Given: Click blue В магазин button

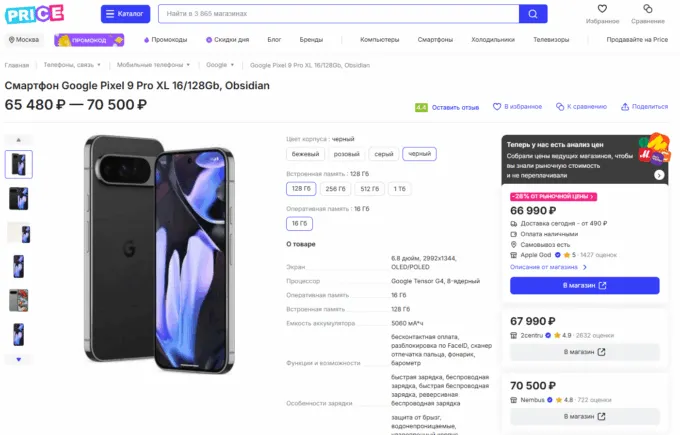Looking at the screenshot, I should click(584, 285).
